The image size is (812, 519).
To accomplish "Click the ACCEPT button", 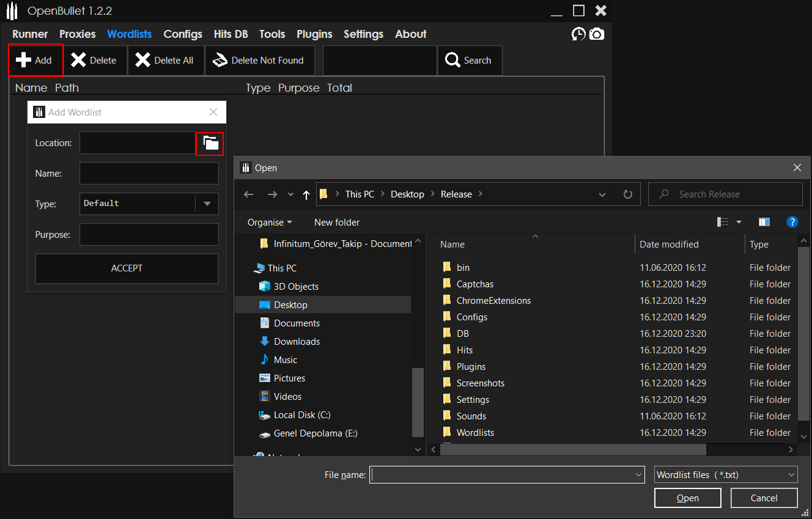I will click(127, 268).
